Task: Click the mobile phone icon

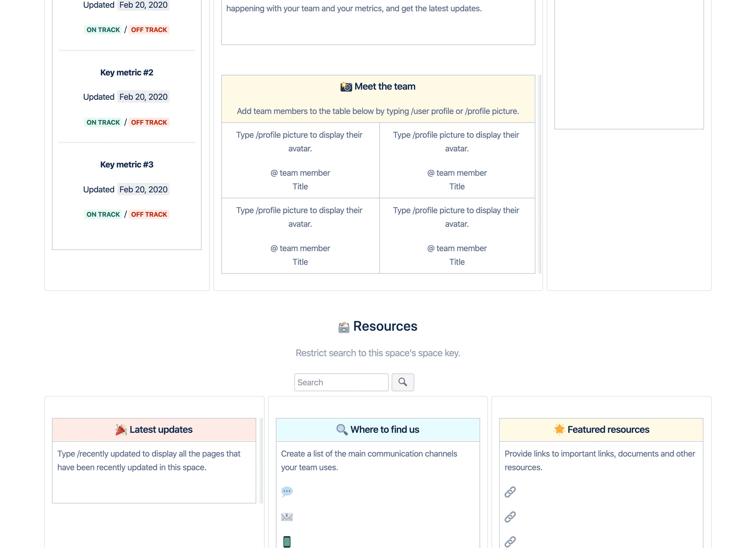Action: [287, 542]
